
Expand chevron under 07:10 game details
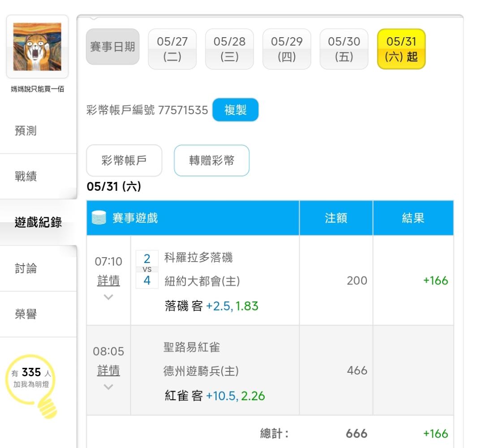108,297
